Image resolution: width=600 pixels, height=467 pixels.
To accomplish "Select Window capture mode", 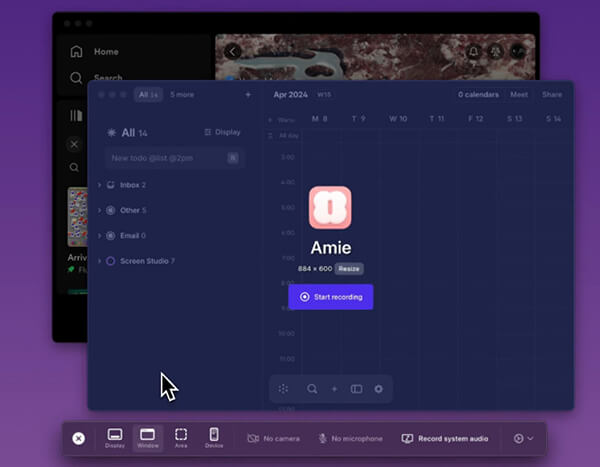I will [148, 438].
